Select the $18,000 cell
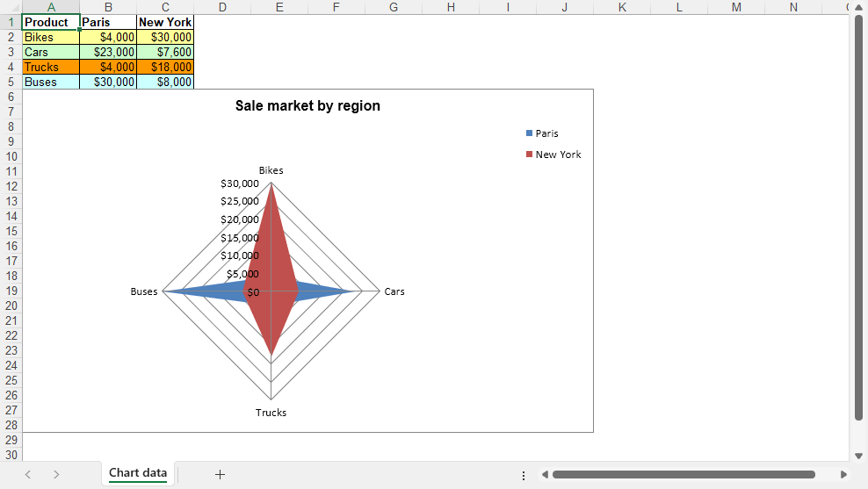868x489 pixels. (165, 67)
